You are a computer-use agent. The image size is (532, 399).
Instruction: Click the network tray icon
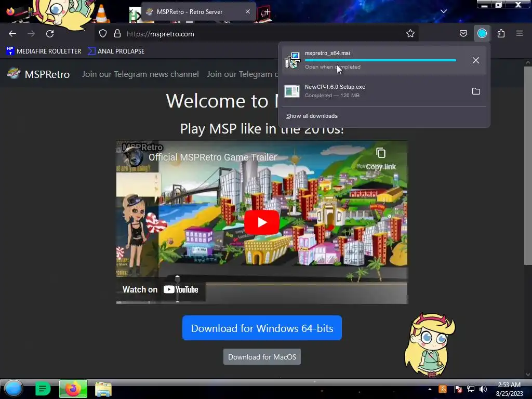pyautogui.click(x=471, y=389)
